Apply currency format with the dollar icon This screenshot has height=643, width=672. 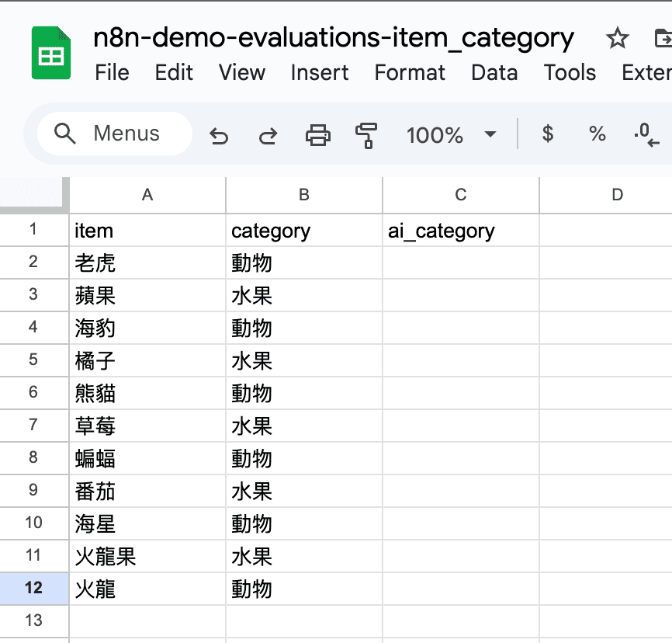[x=548, y=134]
